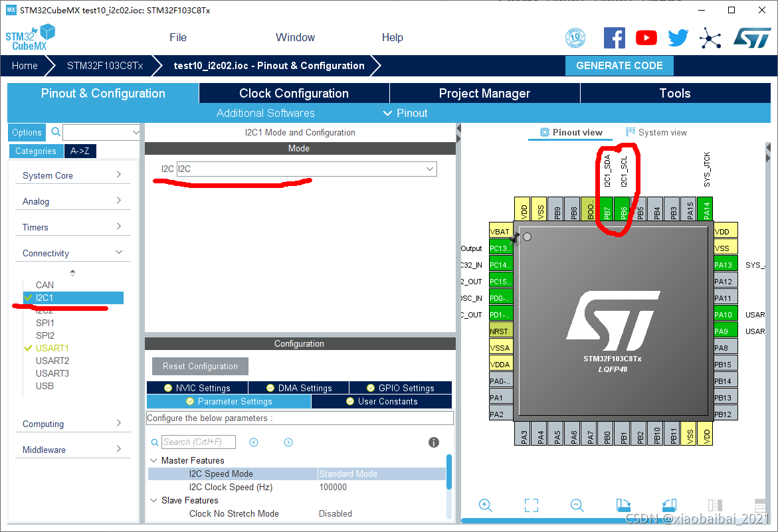Click the PB7 I2C1_SDA pin
The width and height of the screenshot is (778, 532).
click(x=607, y=209)
